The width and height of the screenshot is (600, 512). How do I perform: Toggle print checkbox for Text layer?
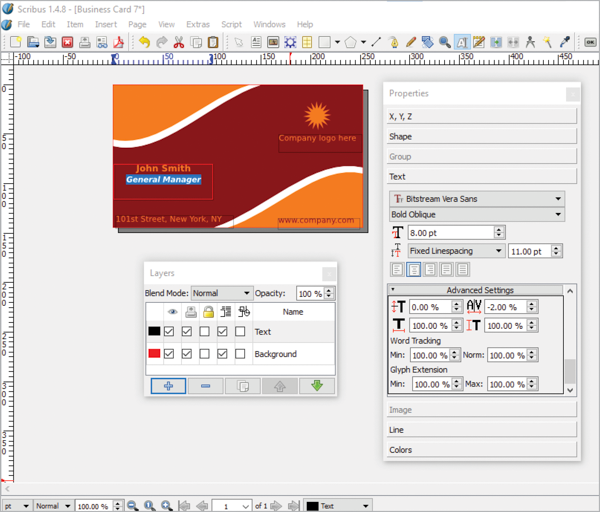point(187,331)
